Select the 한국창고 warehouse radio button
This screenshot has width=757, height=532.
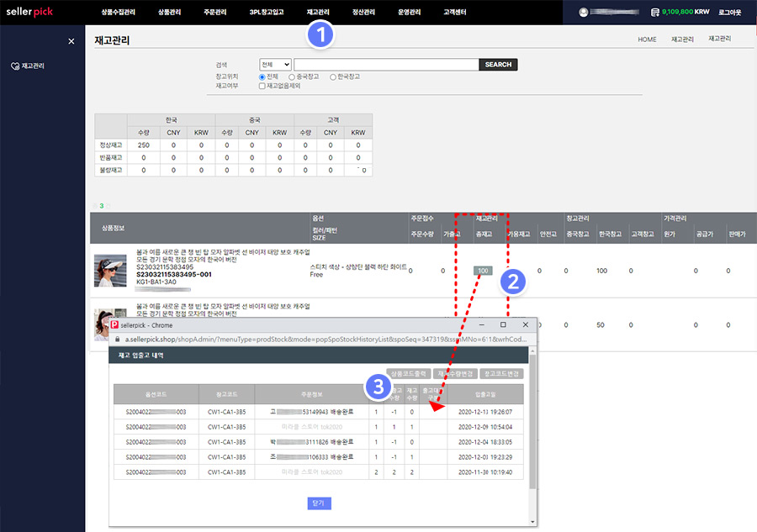point(333,76)
